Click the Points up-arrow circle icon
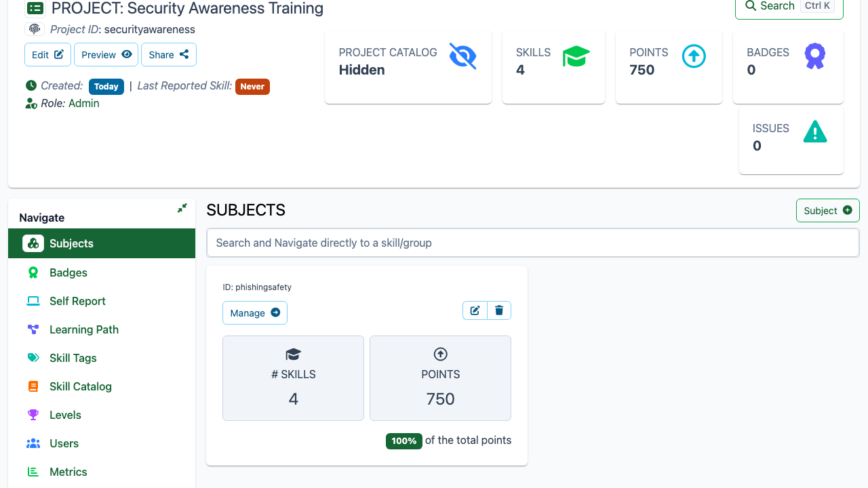This screenshot has width=868, height=488. coord(694,56)
